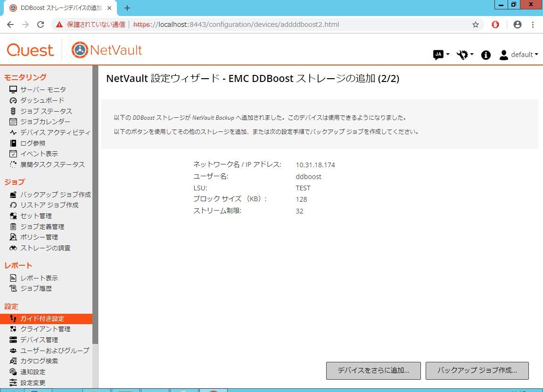
Task: Click the Opera extension icon in toolbar
Action: (495, 24)
